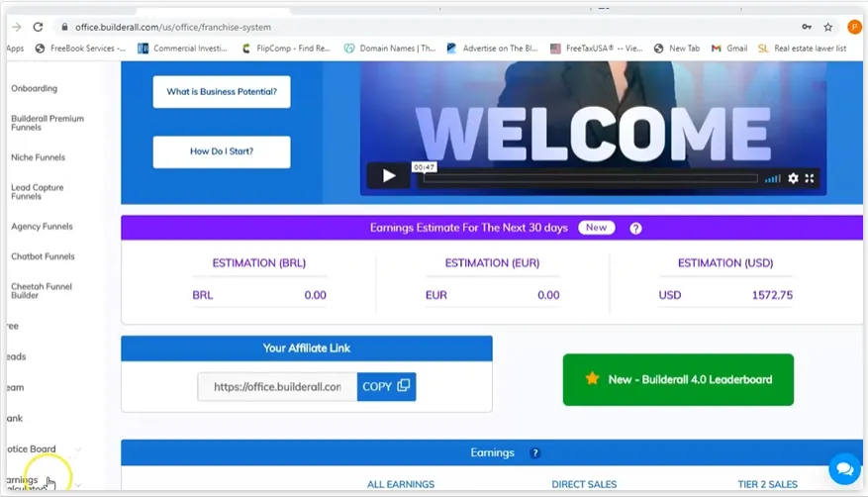Screen dimensions: 868x497
Task: Expand Earnings Calculator menu chevron
Action: pyautogui.click(x=78, y=485)
